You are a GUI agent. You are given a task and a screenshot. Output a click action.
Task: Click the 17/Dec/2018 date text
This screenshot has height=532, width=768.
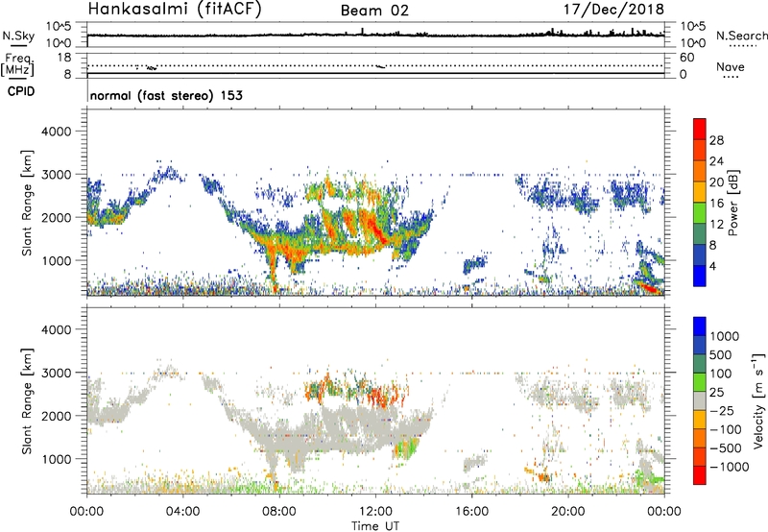point(613,9)
